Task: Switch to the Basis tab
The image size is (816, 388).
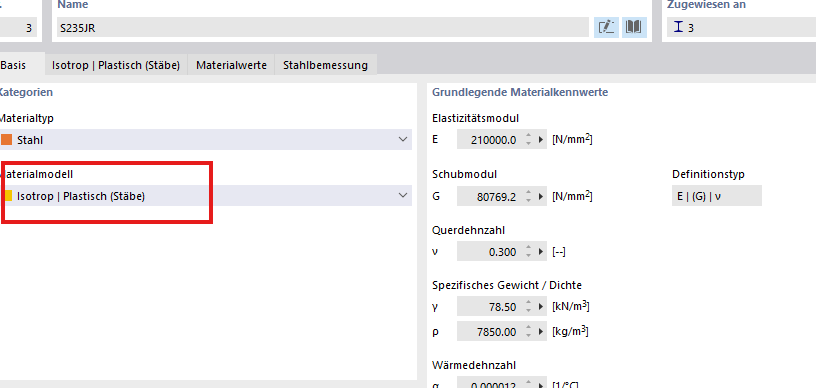Action: 14,66
